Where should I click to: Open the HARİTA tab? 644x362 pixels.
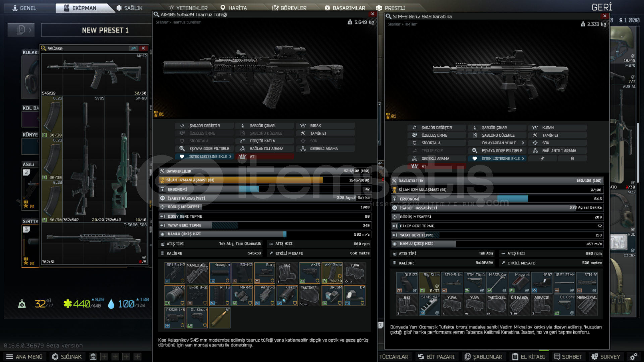[233, 8]
